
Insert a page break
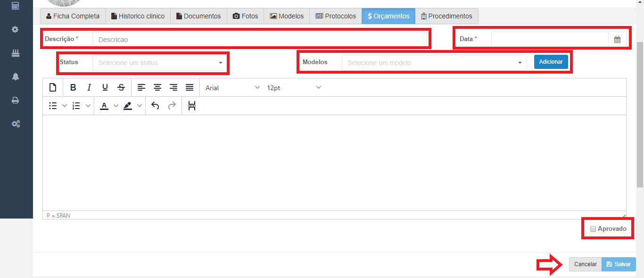(x=191, y=106)
